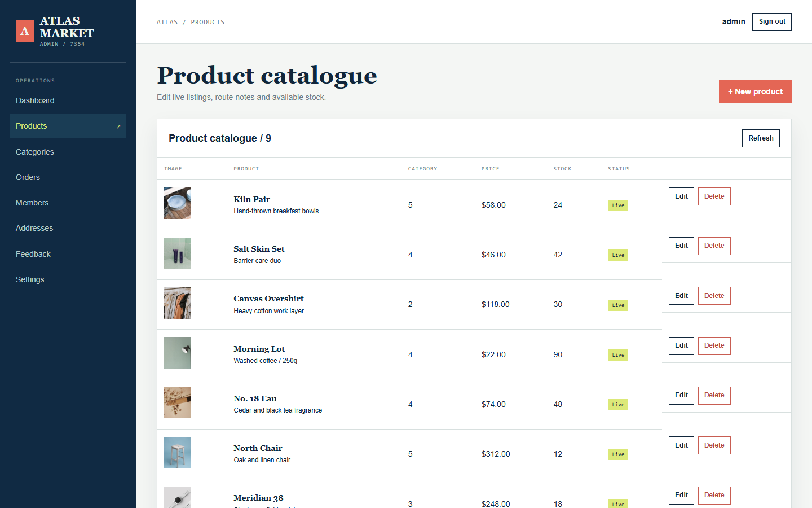Edit the Meridian 38 product
This screenshot has height=508, width=812.
(x=681, y=495)
